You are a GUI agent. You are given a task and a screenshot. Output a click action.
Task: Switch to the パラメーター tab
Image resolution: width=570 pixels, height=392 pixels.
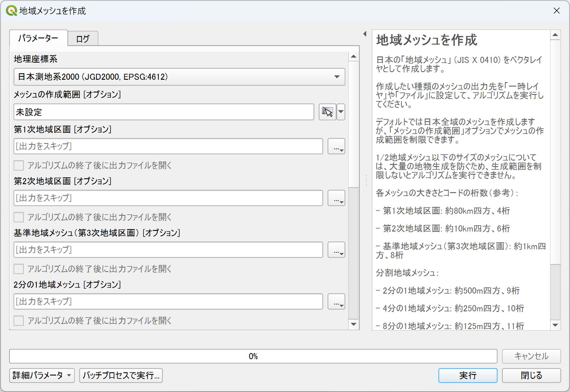point(38,38)
